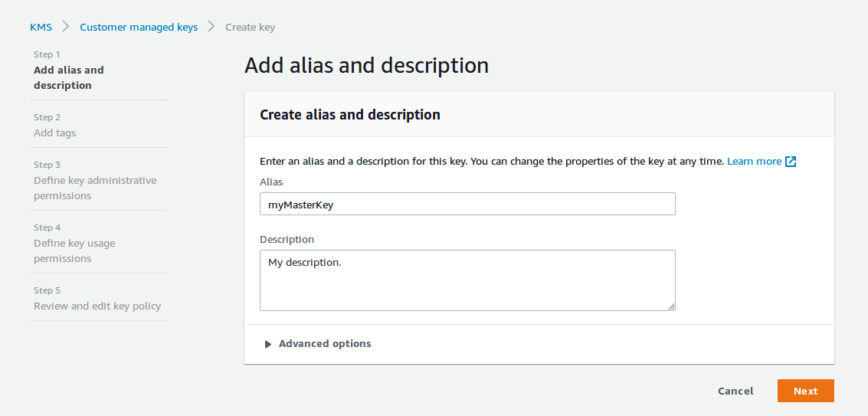Click the Advanced options label text
Image resolution: width=868 pixels, height=416 pixels.
pos(325,344)
